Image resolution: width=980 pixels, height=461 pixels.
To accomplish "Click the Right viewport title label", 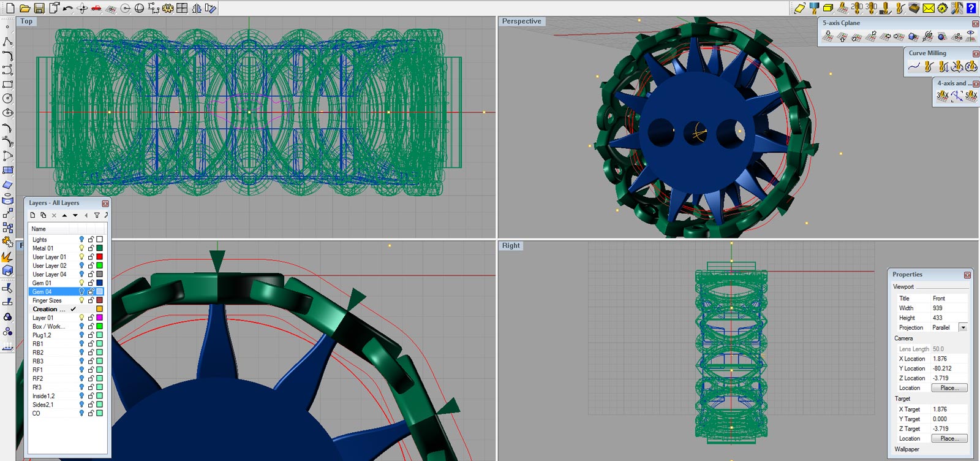I will (x=511, y=246).
